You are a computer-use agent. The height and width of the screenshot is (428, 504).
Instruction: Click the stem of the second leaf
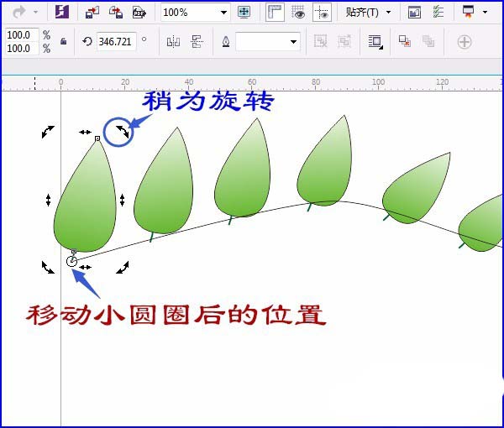[x=151, y=237]
